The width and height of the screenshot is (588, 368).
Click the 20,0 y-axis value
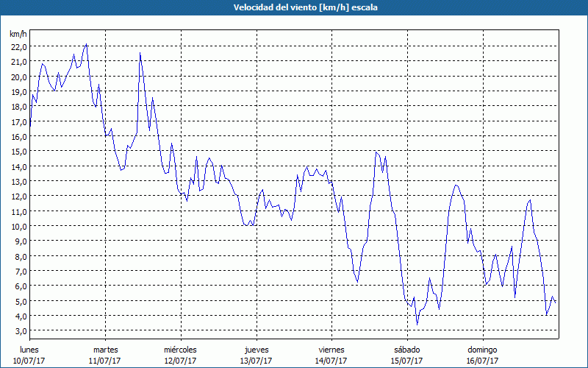tap(19, 77)
